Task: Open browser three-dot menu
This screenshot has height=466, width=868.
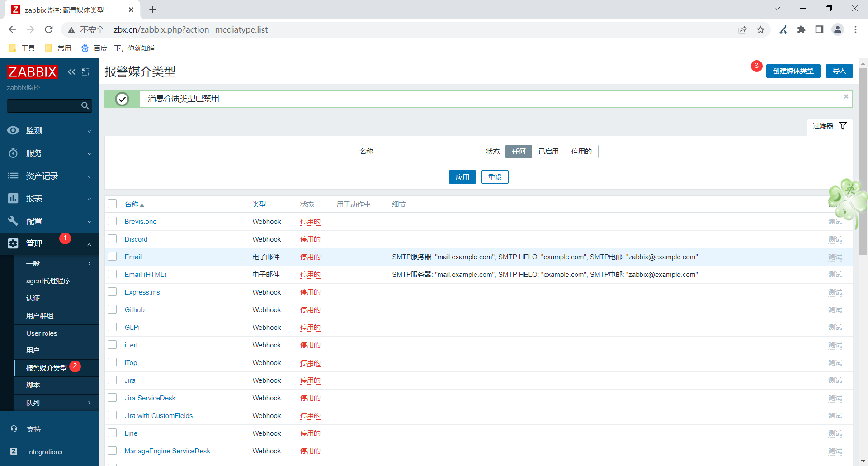Action: (x=855, y=29)
